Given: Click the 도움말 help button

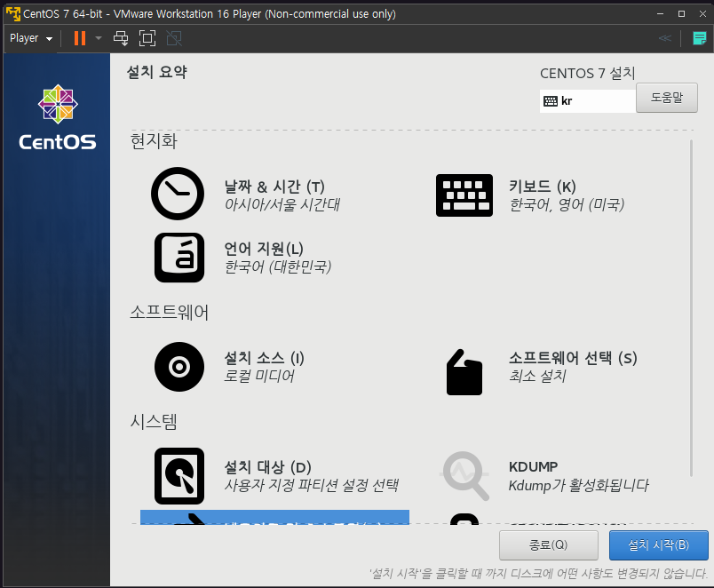Looking at the screenshot, I should 667,98.
